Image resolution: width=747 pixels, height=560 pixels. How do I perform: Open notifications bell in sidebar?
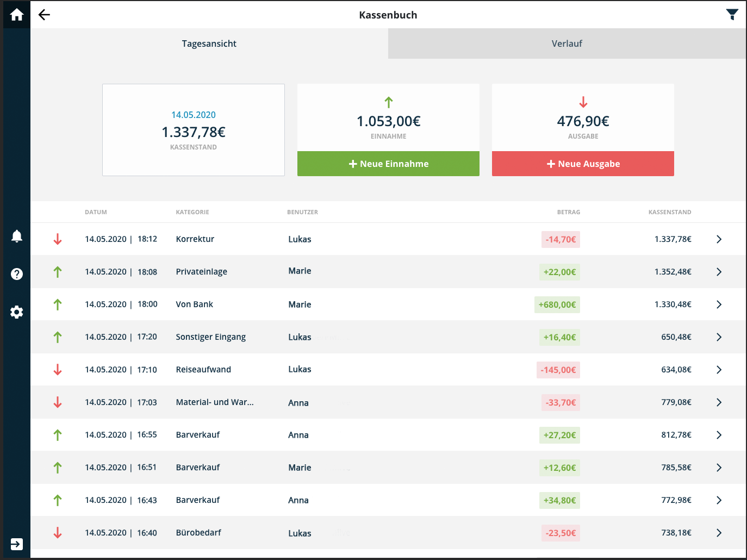(x=17, y=236)
